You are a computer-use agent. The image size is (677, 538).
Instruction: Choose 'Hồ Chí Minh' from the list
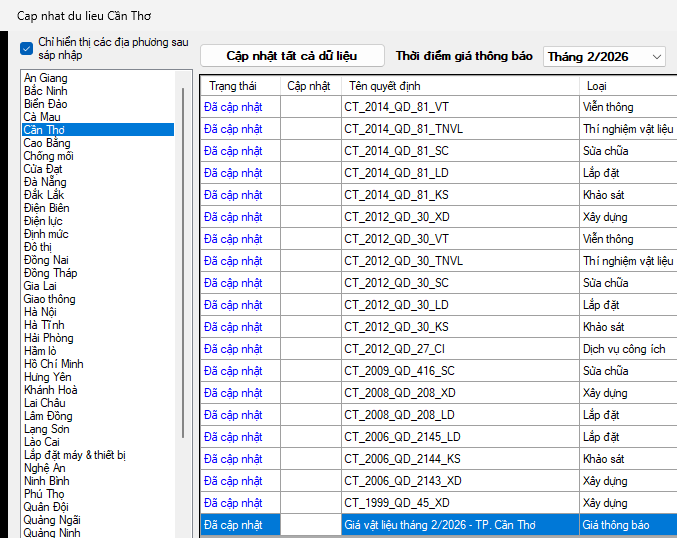[x=54, y=364]
